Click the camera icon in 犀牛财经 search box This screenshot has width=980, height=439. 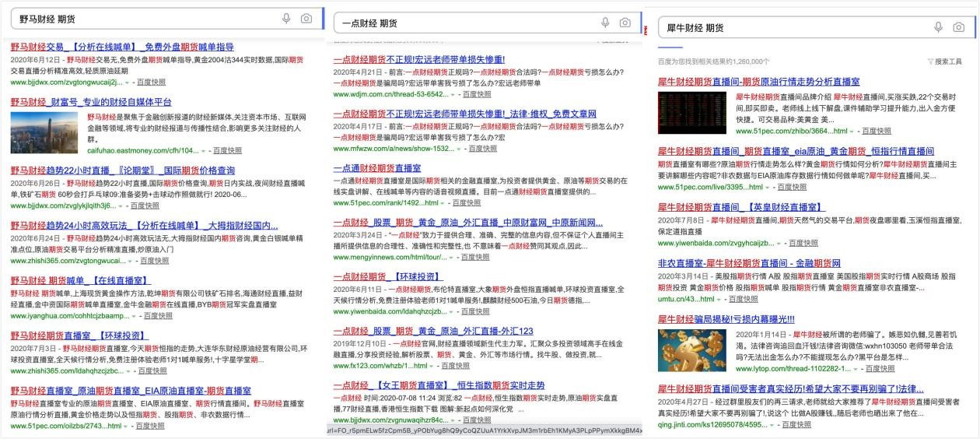[x=958, y=27]
